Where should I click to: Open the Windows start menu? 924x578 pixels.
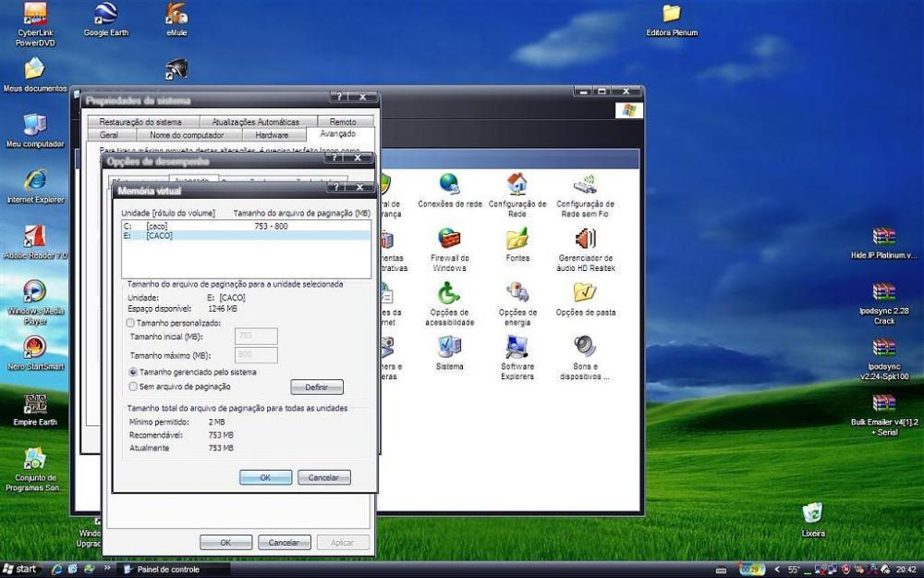(x=20, y=569)
